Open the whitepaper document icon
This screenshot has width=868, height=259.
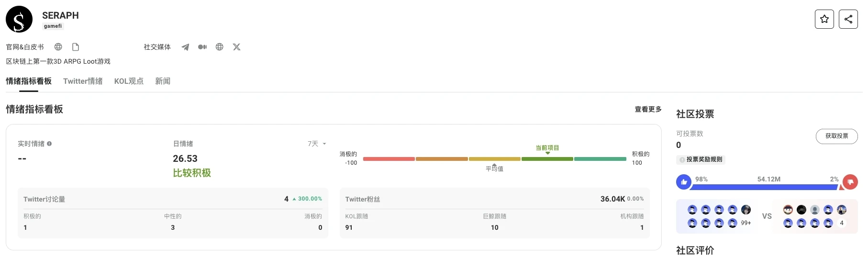pyautogui.click(x=76, y=47)
